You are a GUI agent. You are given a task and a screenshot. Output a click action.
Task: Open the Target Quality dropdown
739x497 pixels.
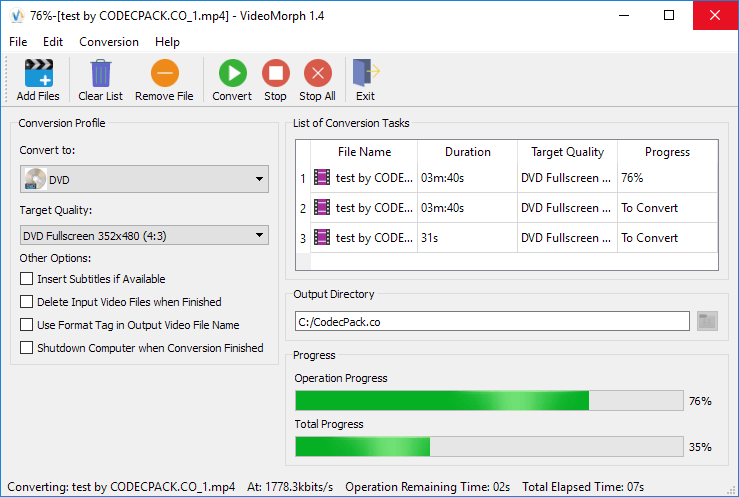point(144,235)
